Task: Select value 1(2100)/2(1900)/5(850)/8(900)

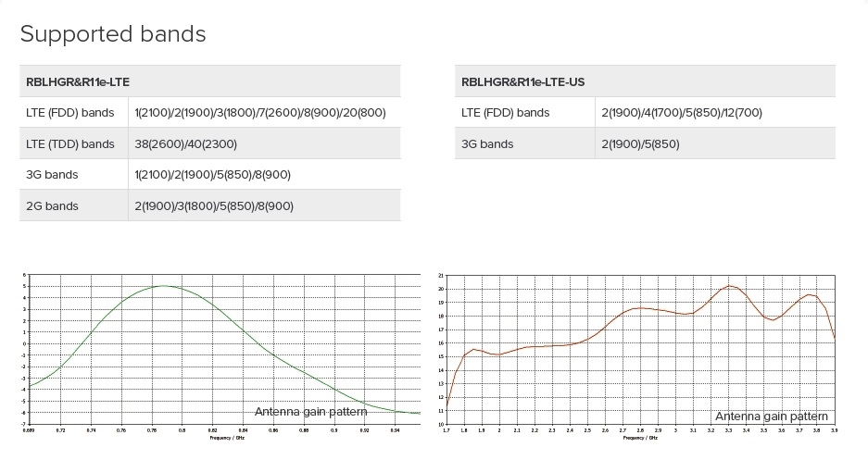Action: pos(212,175)
